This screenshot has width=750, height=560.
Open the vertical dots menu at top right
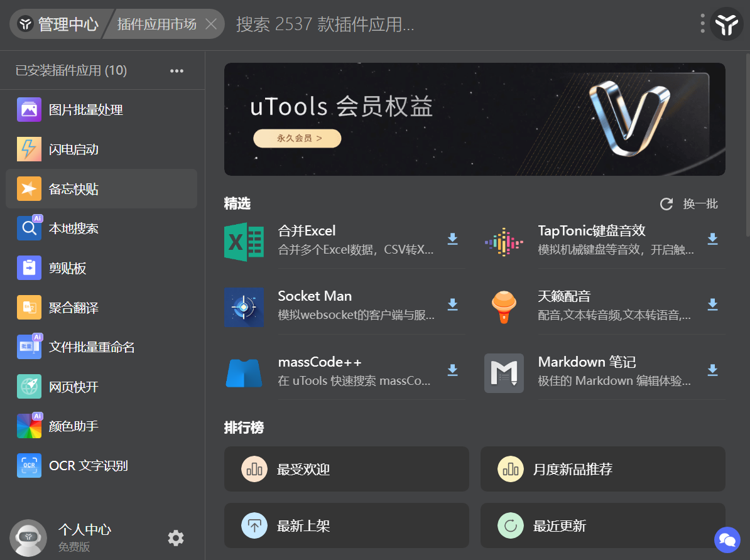(702, 23)
